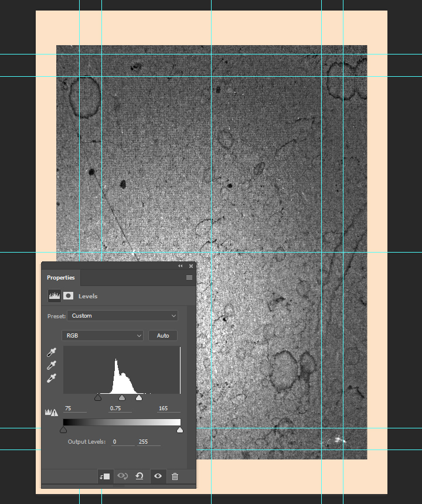Click the "Levels" title text
The image size is (422, 504).
click(x=88, y=296)
